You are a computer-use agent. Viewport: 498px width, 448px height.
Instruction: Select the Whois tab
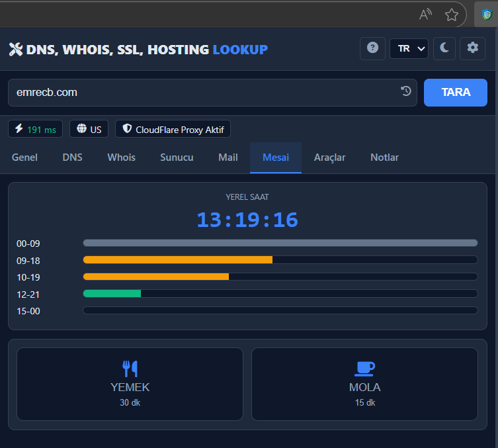(x=121, y=157)
